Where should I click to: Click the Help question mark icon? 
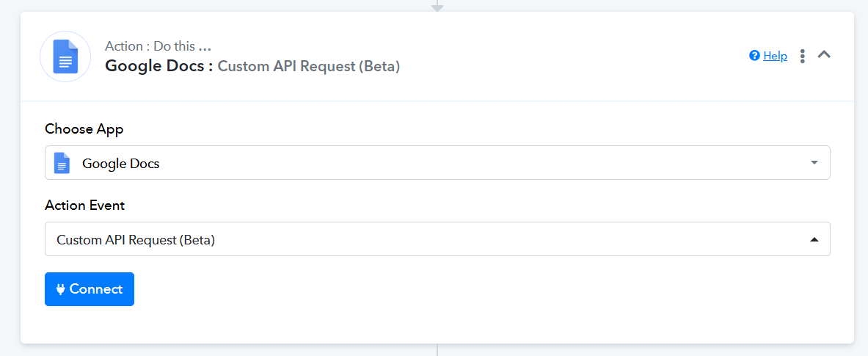click(754, 56)
